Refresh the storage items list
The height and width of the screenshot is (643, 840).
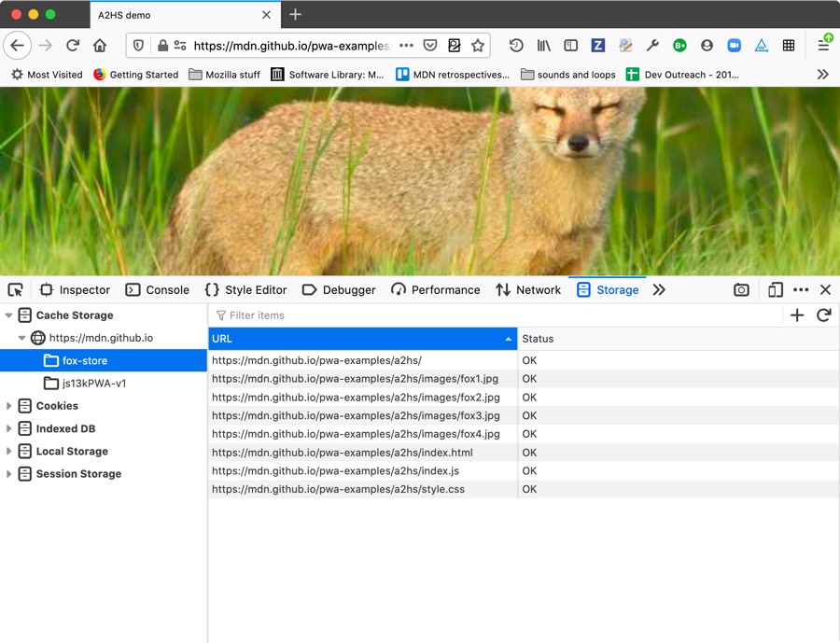point(823,315)
